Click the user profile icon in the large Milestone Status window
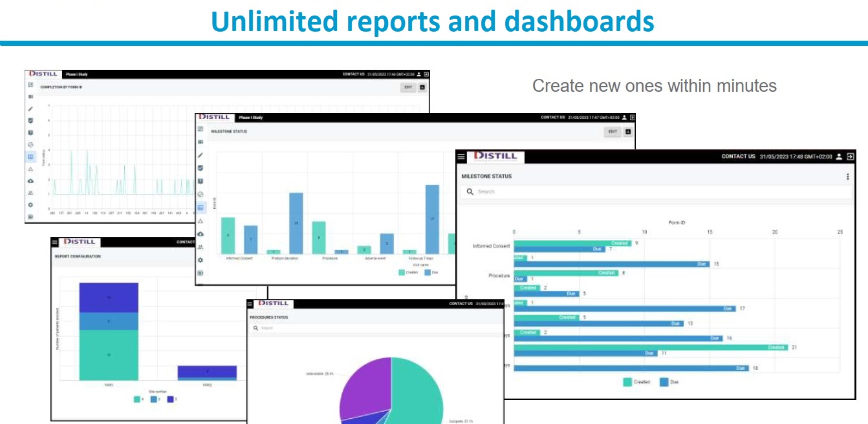 click(x=839, y=156)
